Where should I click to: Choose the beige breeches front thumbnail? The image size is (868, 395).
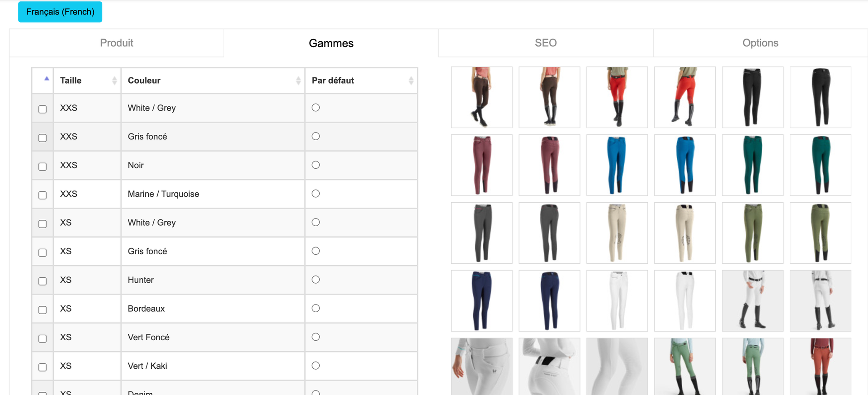click(617, 233)
